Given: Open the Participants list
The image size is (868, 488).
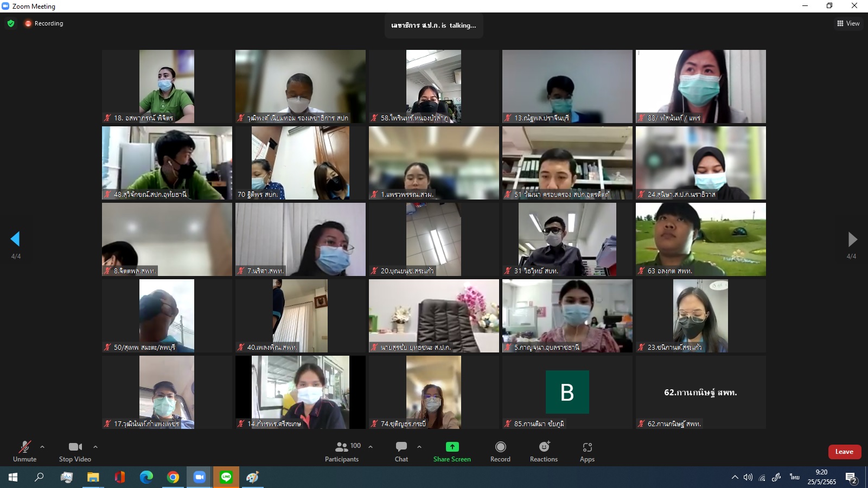Looking at the screenshot, I should (x=342, y=451).
